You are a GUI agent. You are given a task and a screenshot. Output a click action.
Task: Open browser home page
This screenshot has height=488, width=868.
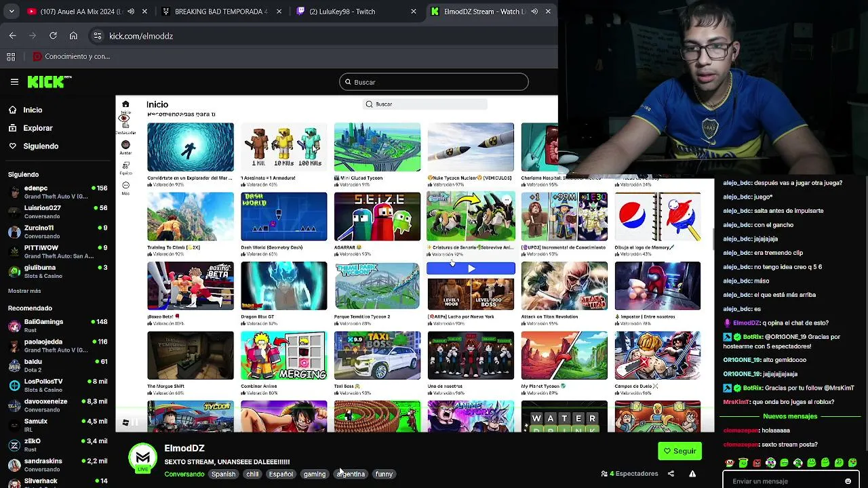pyautogui.click(x=73, y=36)
